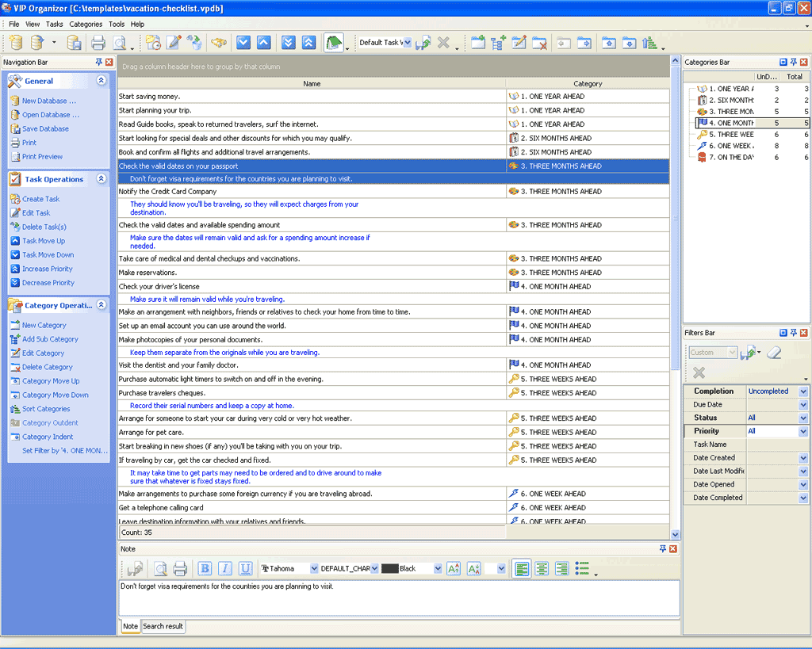Click the Print Preview toolbar icon
This screenshot has height=649, width=812.
coord(120,43)
